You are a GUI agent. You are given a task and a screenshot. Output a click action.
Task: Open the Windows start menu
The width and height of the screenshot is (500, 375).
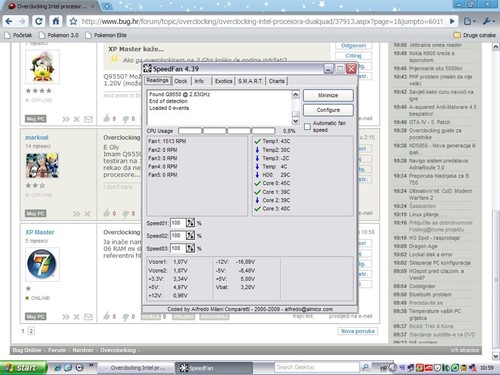pos(23,368)
